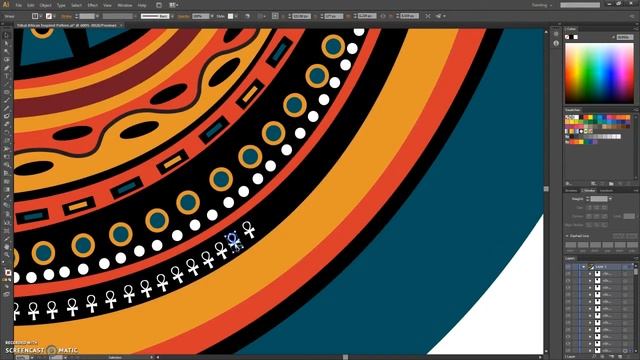This screenshot has width=640, height=360.
Task: Switch to the Stroke panel tab
Action: click(x=588, y=191)
